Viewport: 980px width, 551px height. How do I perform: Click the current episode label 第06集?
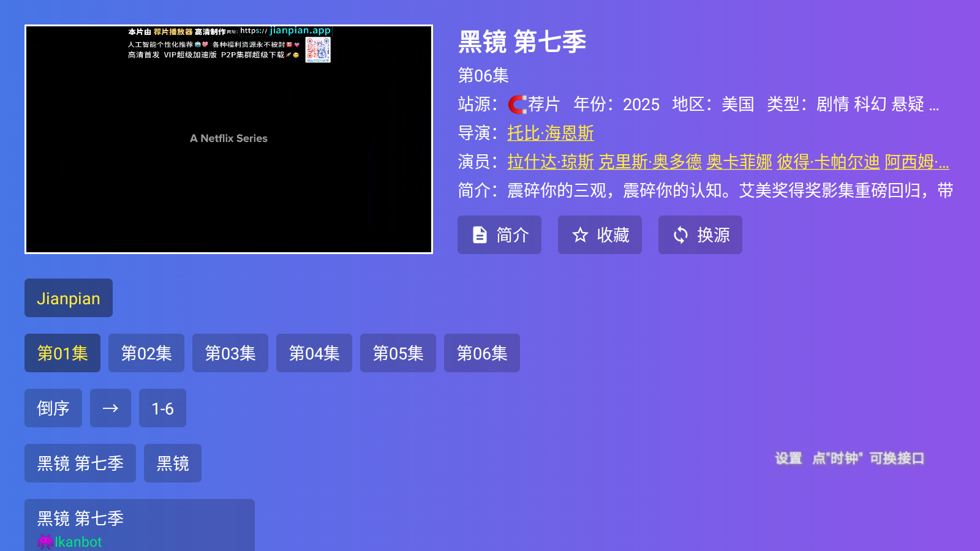coord(483,75)
